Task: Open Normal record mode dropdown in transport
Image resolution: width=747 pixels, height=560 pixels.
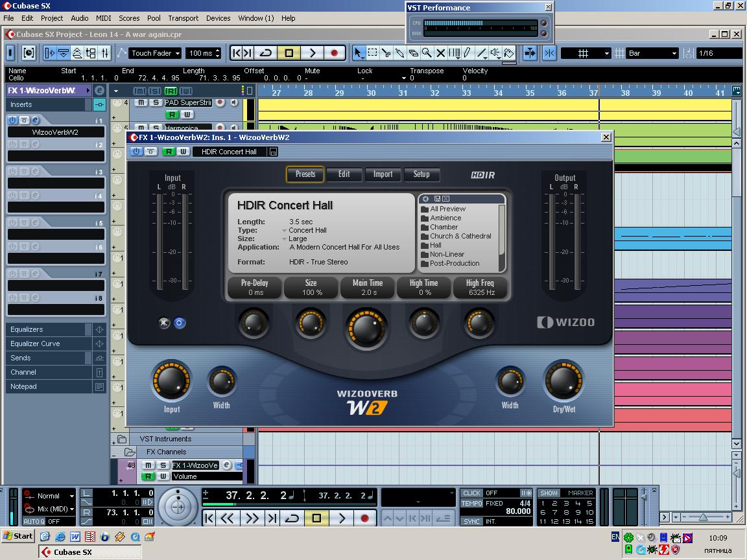Action: pyautogui.click(x=49, y=496)
